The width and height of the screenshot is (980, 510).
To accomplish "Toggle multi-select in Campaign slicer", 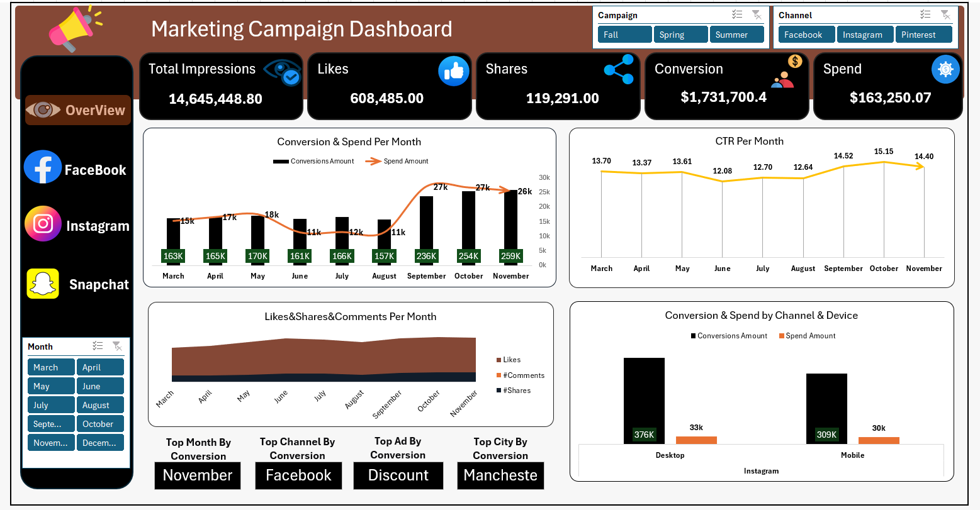I will pos(737,15).
